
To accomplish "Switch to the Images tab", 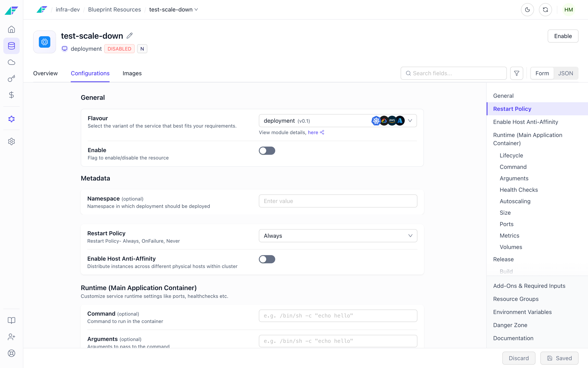I will [x=132, y=73].
